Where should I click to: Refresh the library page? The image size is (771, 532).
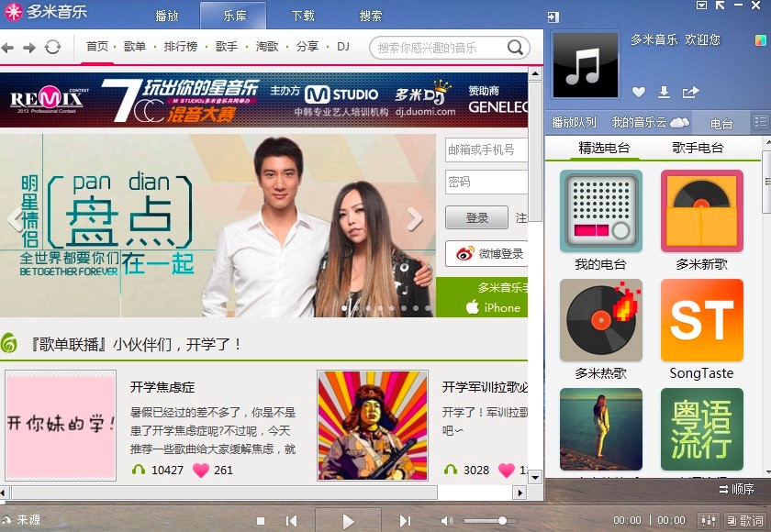click(x=52, y=47)
